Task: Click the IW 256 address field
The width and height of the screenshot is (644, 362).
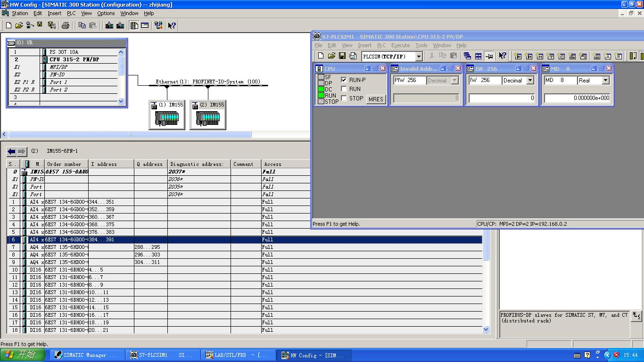Action: pos(485,81)
